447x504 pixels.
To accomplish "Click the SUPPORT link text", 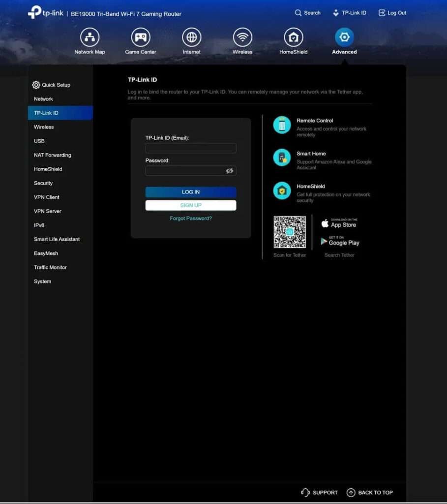I will coord(325,492).
